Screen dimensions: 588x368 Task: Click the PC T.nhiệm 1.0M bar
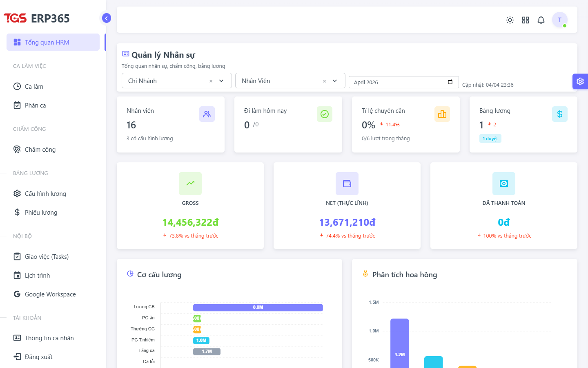201,340
